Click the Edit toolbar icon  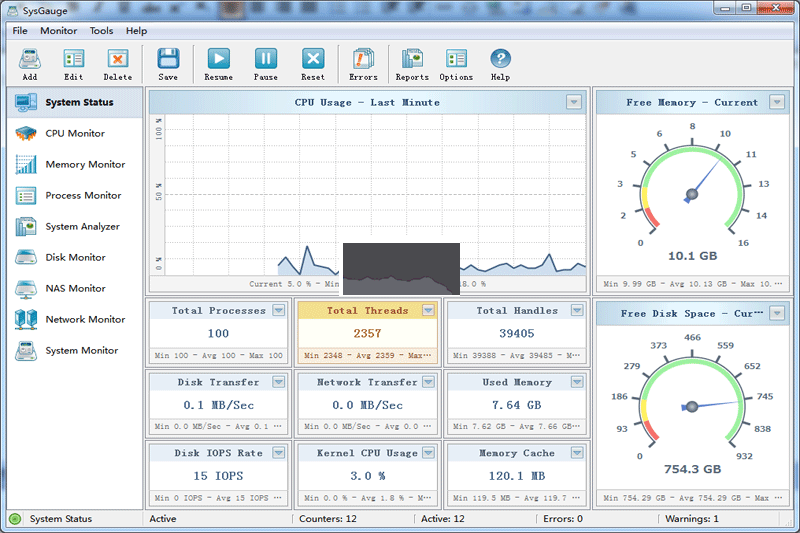click(73, 60)
